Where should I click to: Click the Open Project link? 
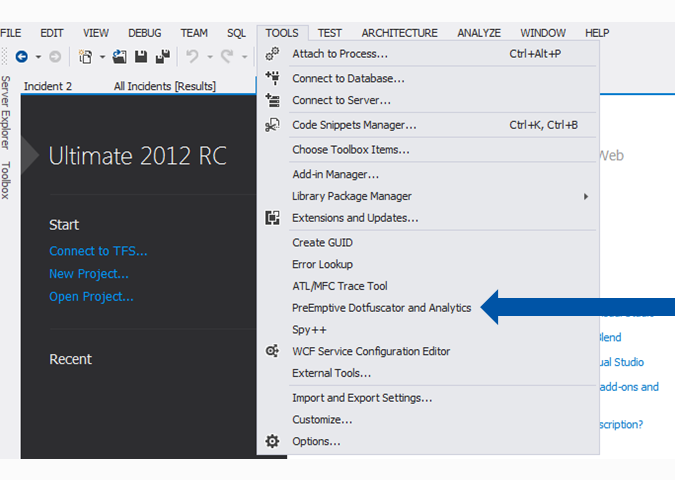click(x=91, y=297)
